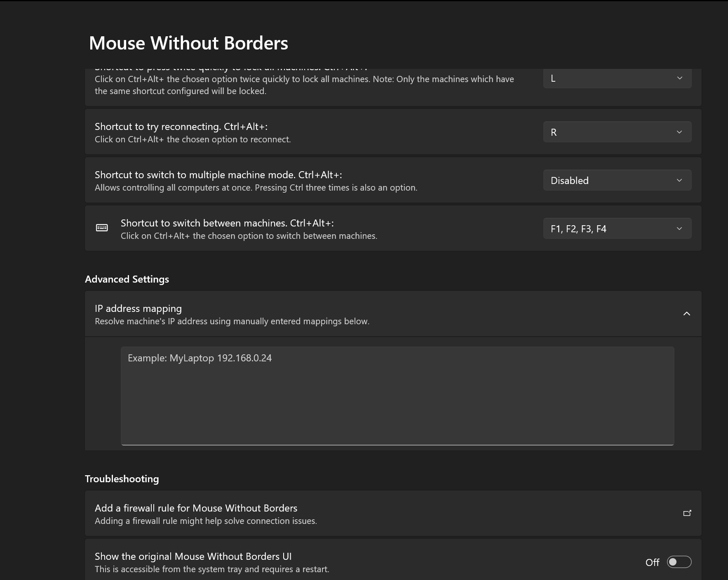
Task: Collapse the IP address mapping section chevron
Action: pyautogui.click(x=687, y=314)
